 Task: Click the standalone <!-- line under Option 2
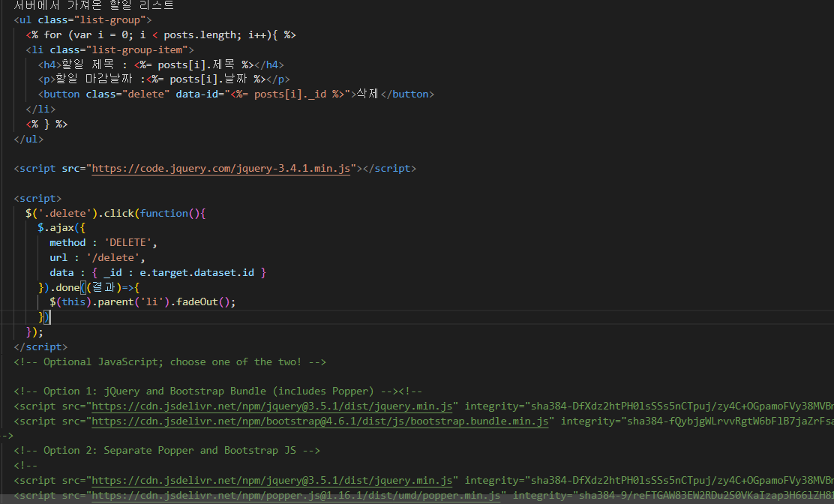(x=25, y=465)
